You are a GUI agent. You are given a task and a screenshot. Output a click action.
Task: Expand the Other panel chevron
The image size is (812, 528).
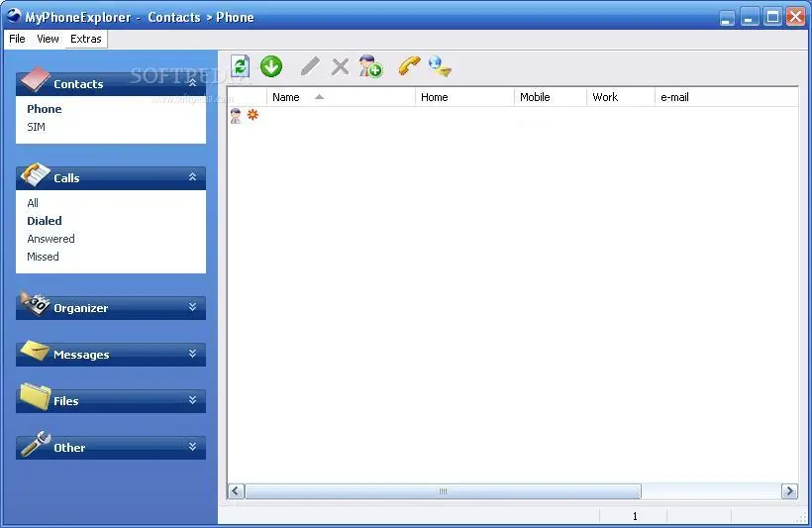(x=193, y=447)
